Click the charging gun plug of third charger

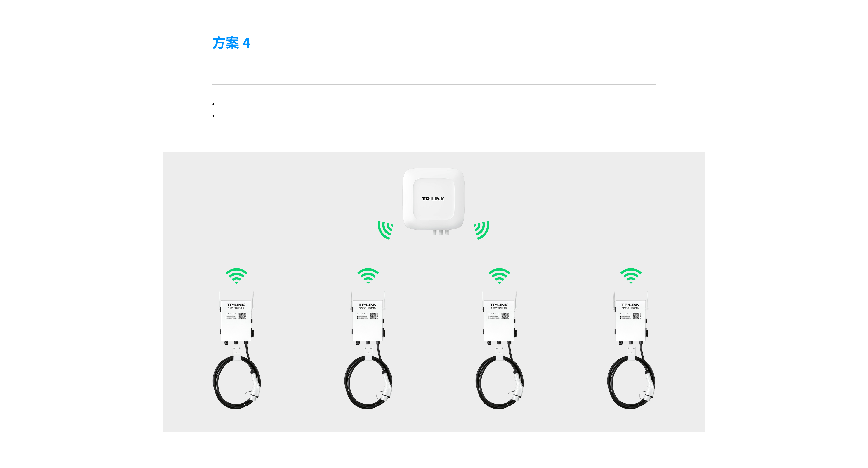tap(517, 386)
